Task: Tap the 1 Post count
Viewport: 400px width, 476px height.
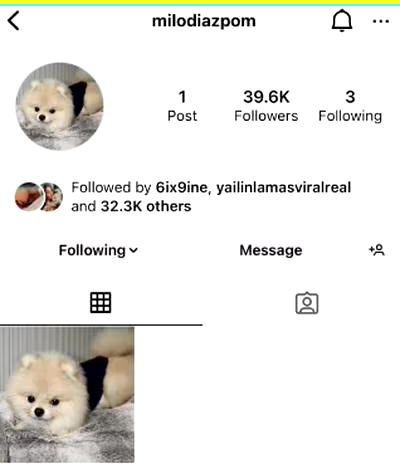Action: click(x=182, y=106)
